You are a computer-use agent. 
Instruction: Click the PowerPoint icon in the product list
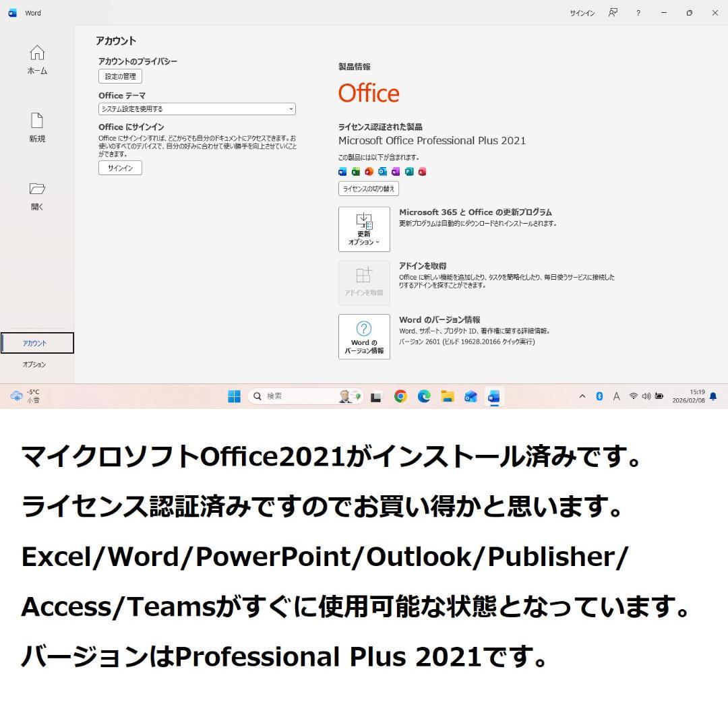(x=369, y=171)
